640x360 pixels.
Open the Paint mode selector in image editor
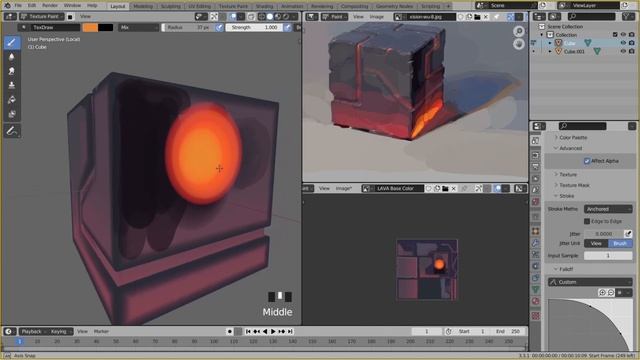[335, 17]
